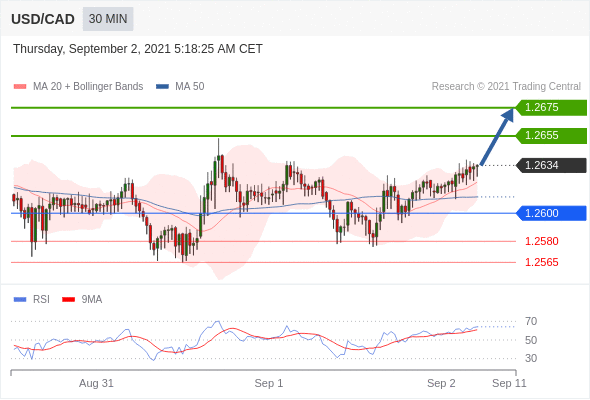This screenshot has height=400, width=590.
Task: Click the chart timestamp text
Action: [138, 49]
